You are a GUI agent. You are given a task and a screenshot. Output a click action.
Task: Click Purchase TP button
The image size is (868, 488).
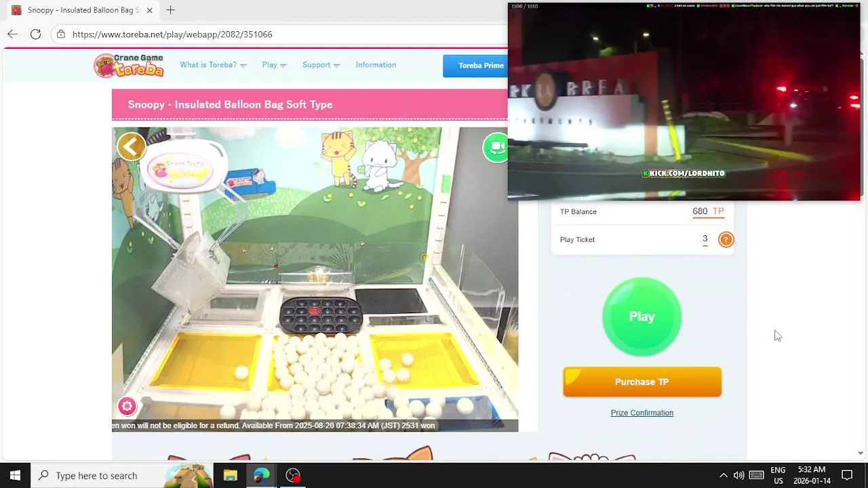[x=642, y=382]
